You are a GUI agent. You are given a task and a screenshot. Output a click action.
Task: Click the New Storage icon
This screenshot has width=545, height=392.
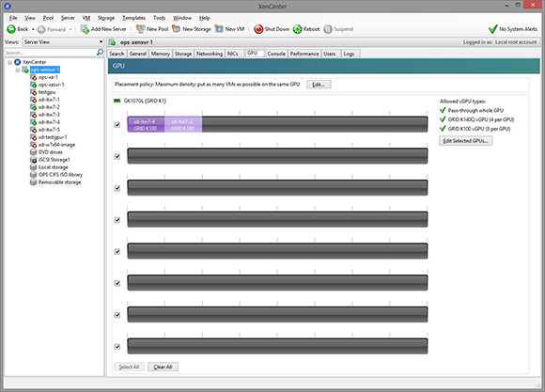177,29
